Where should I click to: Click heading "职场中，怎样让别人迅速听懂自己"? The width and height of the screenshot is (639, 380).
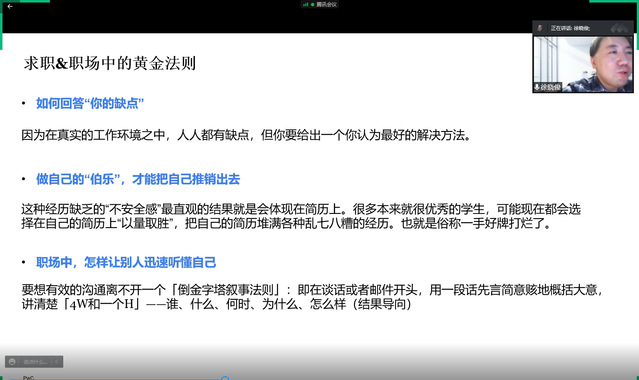(x=126, y=262)
